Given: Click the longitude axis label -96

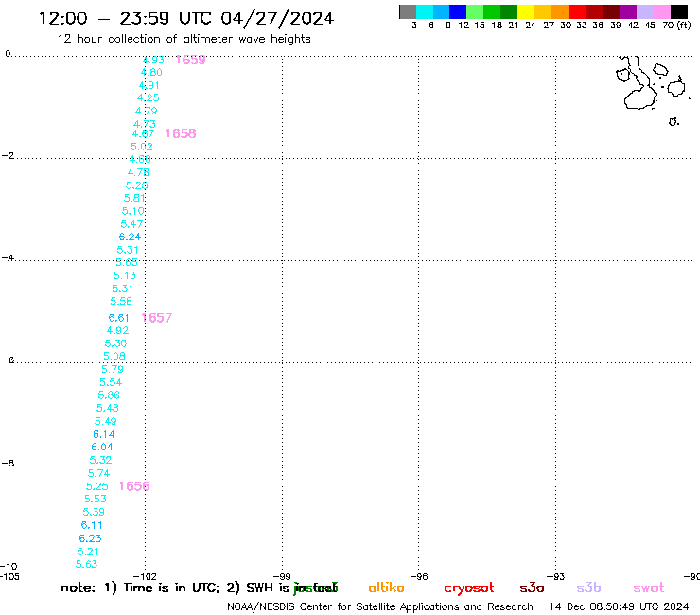Looking at the screenshot, I should [419, 576].
